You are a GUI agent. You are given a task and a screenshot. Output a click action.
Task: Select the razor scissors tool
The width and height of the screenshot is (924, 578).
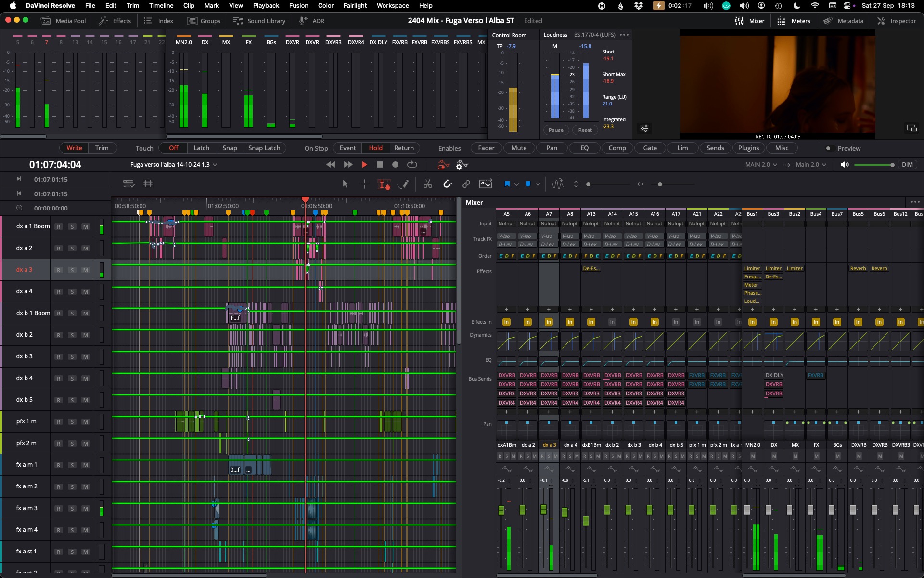click(x=427, y=184)
